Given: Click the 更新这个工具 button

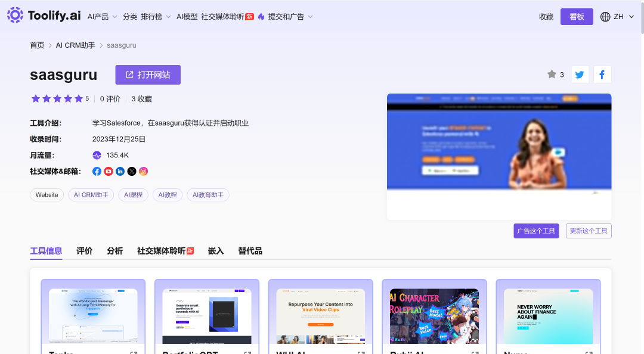Looking at the screenshot, I should [589, 231].
